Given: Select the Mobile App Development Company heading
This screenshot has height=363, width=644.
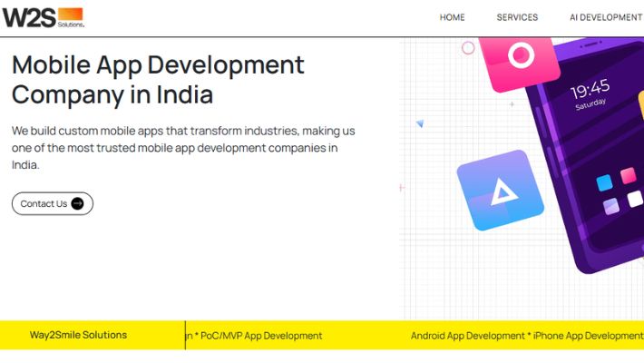Looking at the screenshot, I should pyautogui.click(x=158, y=80).
